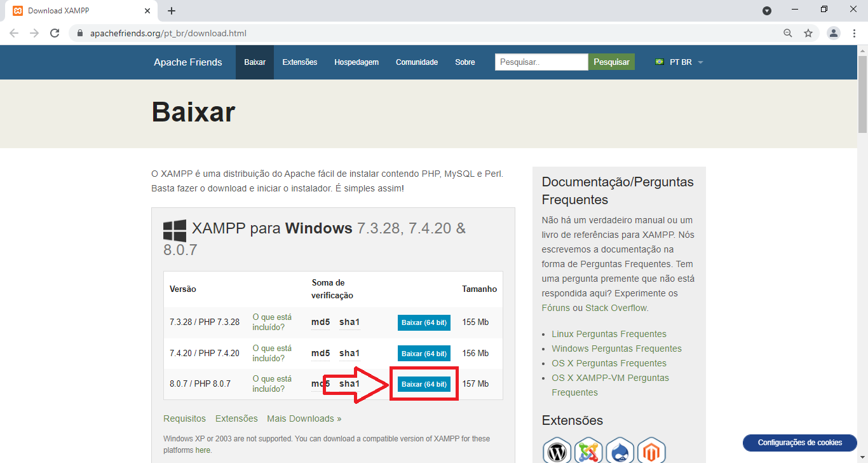Download XAMPP 7.4.20 64 bit

[x=424, y=353]
